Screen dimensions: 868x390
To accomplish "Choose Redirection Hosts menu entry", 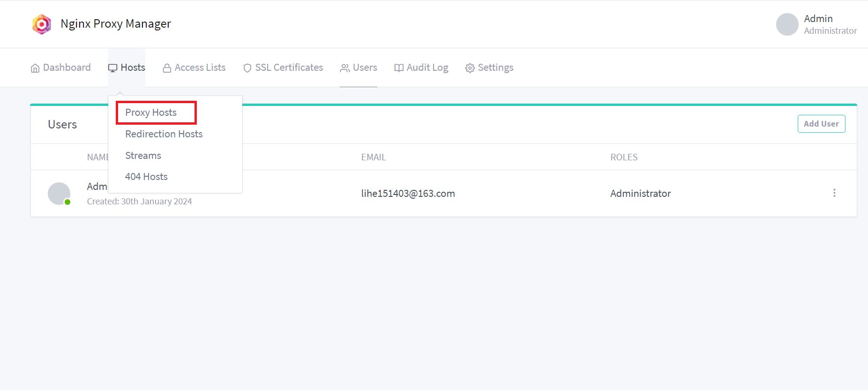I will point(164,134).
